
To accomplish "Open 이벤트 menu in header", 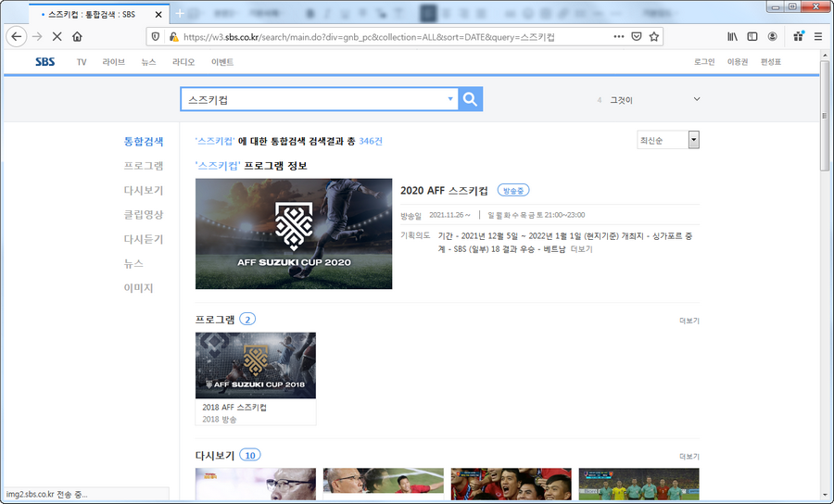I will click(222, 62).
